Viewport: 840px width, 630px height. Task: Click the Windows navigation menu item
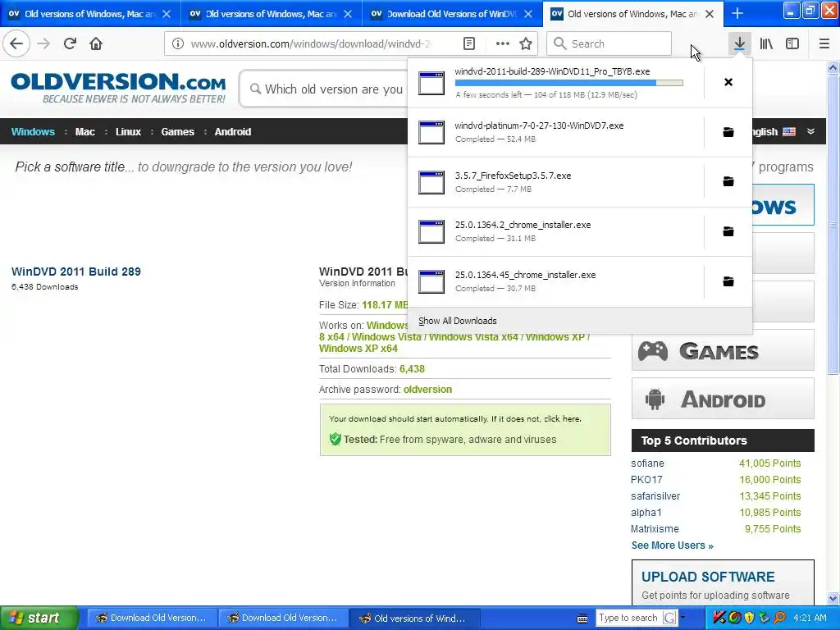point(33,132)
